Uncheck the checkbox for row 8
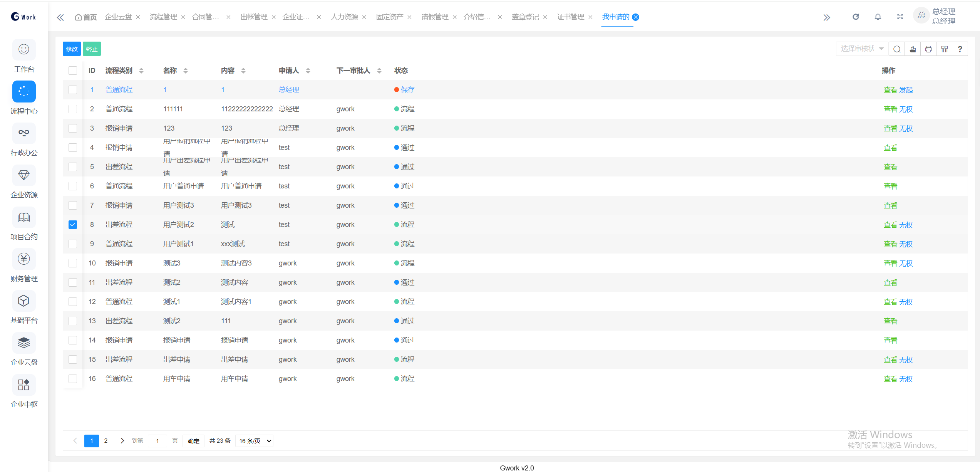980x472 pixels. coord(73,225)
